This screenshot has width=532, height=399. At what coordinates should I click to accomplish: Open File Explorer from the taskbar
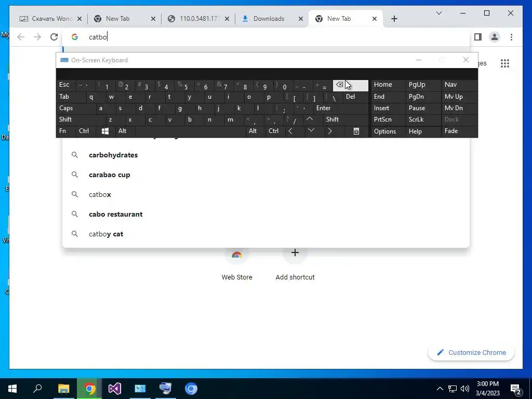click(63, 389)
